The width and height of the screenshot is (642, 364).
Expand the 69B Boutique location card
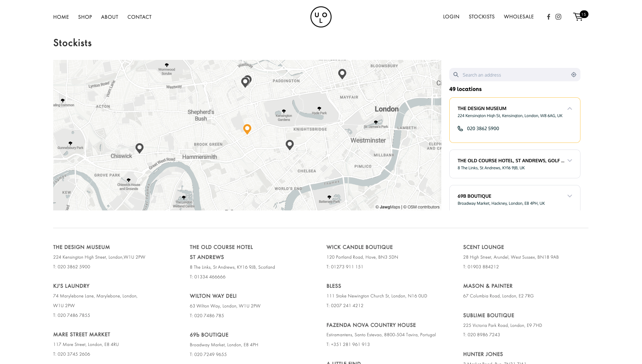coord(570,196)
